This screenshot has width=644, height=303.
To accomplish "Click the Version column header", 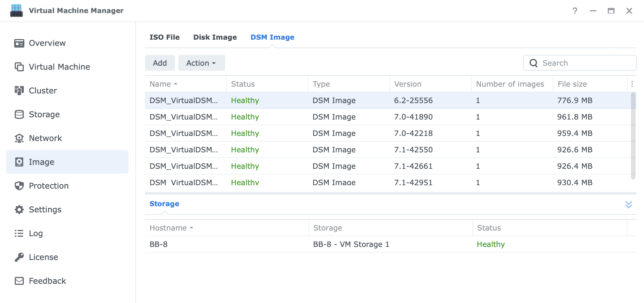I will click(x=430, y=84).
